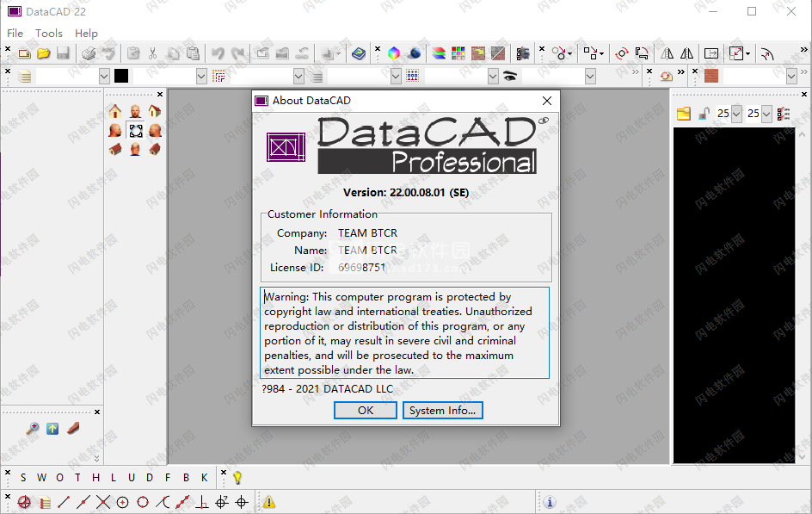
Task: Open the Tools menu
Action: click(49, 34)
